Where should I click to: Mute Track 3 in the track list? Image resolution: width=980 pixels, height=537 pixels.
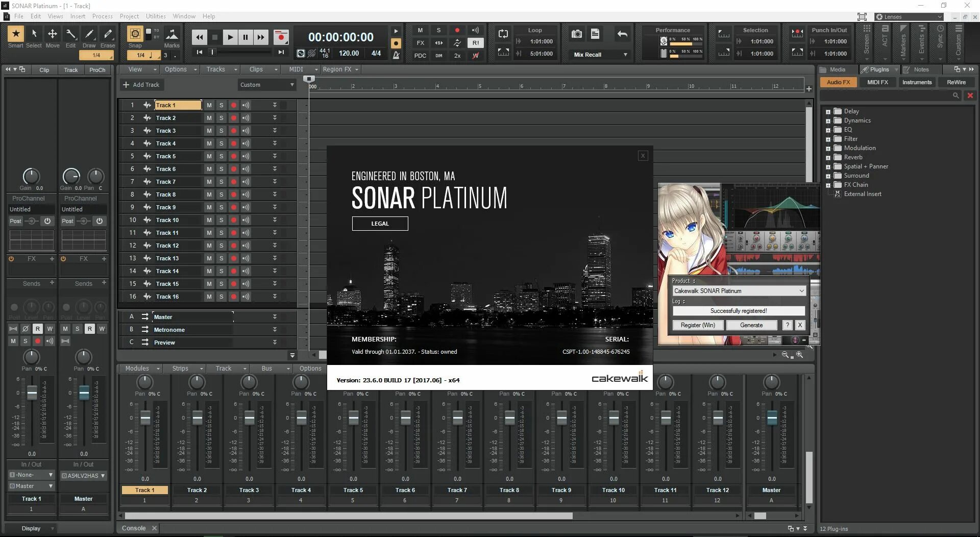209,131
